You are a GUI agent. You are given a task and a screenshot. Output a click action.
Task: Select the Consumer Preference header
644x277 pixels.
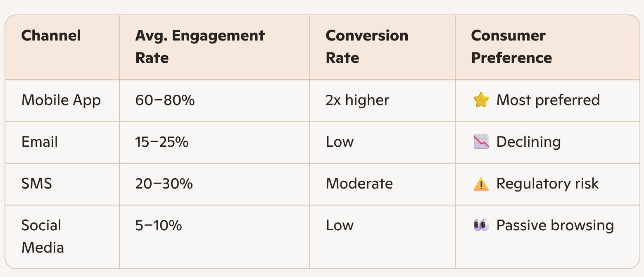point(511,46)
